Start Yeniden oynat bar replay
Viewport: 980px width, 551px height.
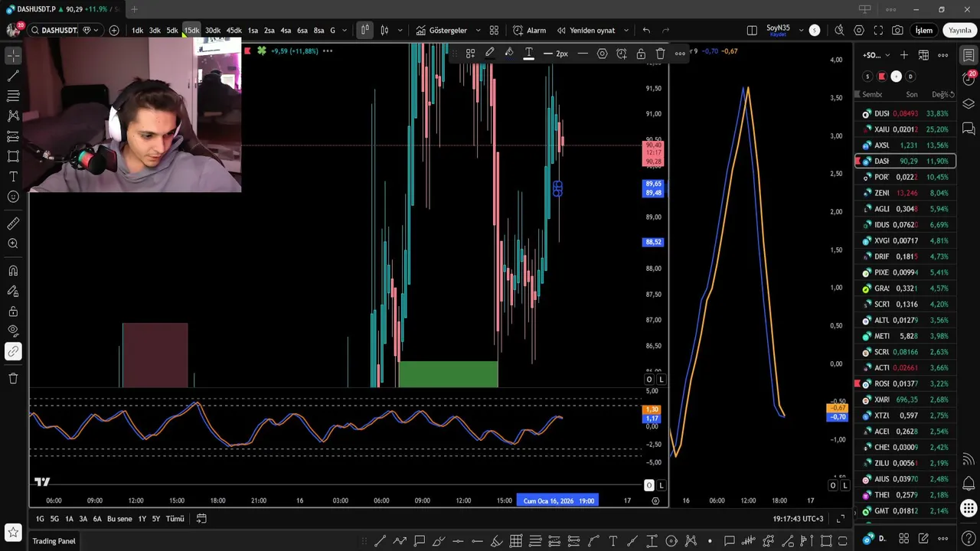[586, 31]
